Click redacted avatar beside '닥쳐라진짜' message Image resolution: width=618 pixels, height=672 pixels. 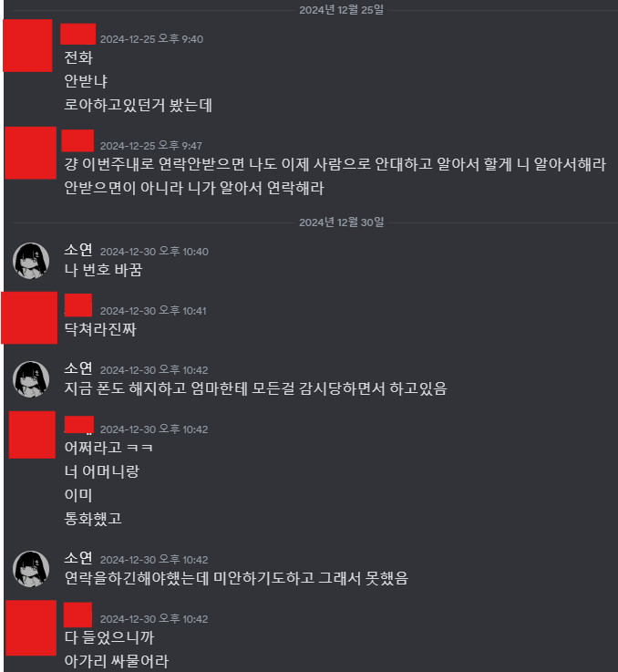(x=29, y=317)
